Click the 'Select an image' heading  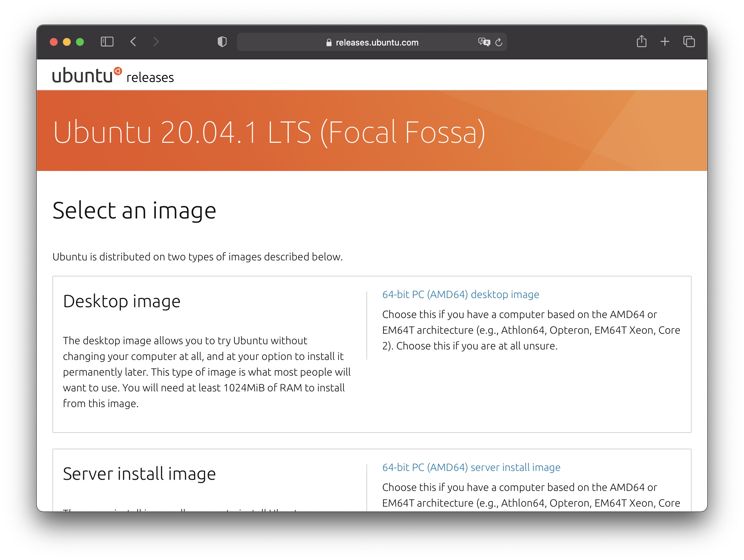pyautogui.click(x=134, y=211)
